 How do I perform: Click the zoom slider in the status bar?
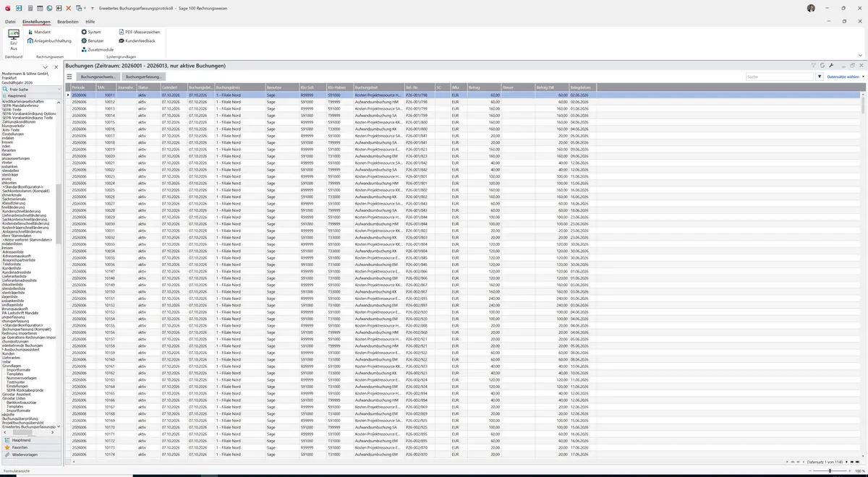[x=829, y=471]
